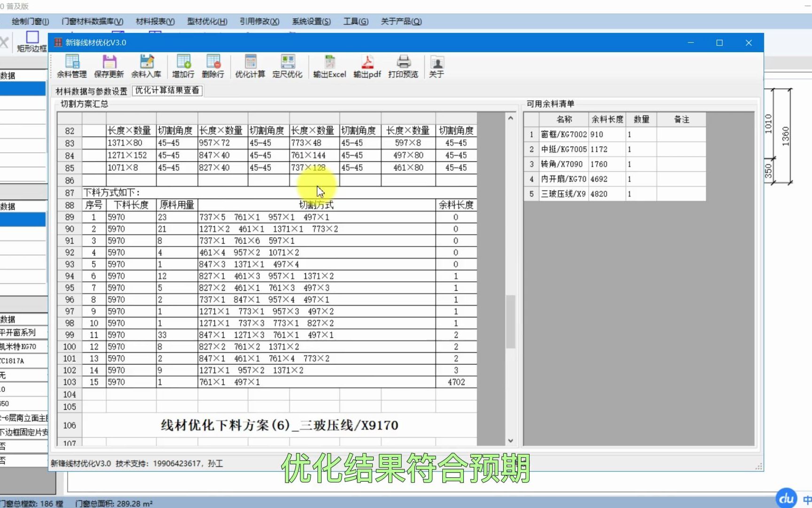Open 绘制门窗 menu in main window

point(30,21)
